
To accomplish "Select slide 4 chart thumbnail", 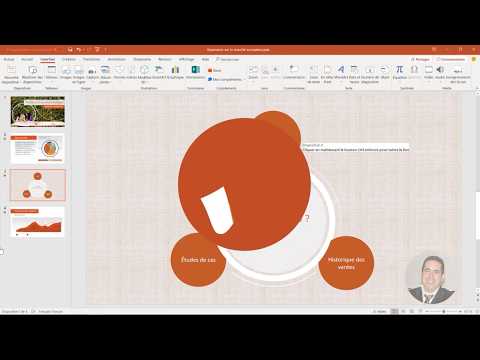I will (x=38, y=222).
